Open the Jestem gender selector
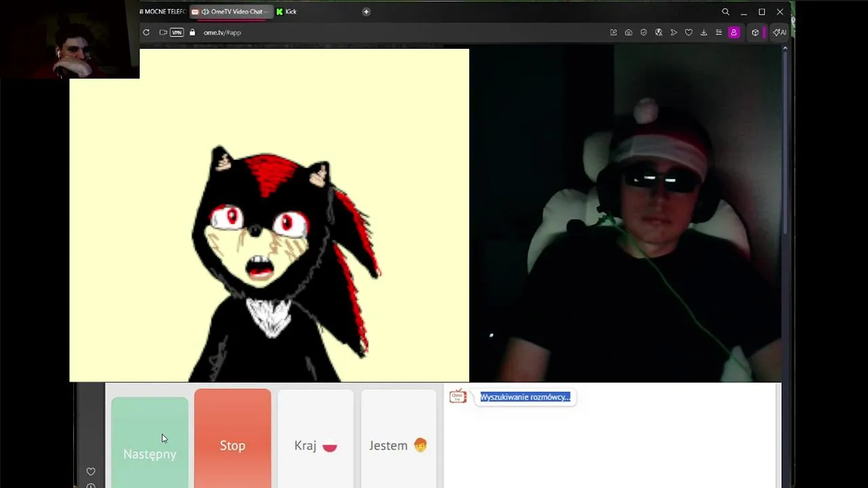Viewport: 868px width, 488px height. tap(398, 439)
